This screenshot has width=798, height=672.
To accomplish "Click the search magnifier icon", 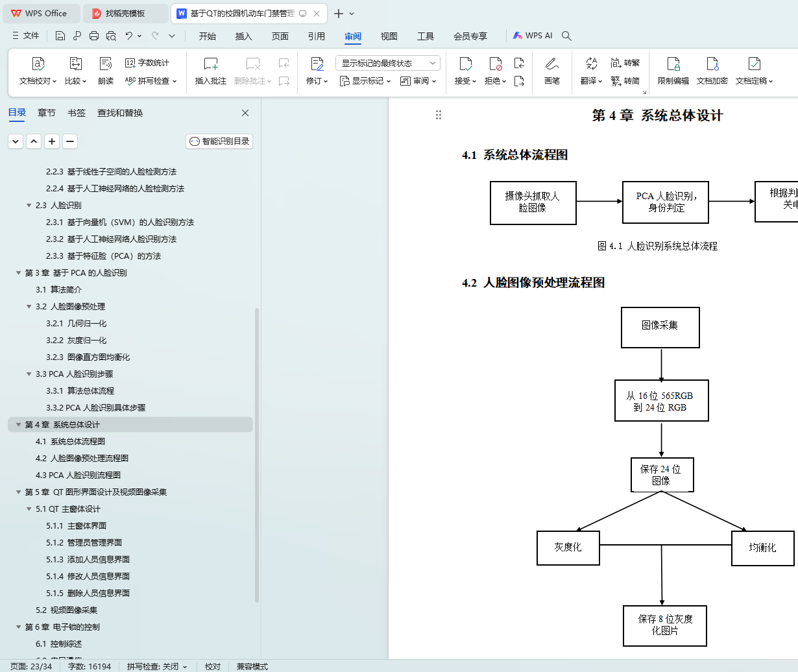I will click(x=566, y=36).
